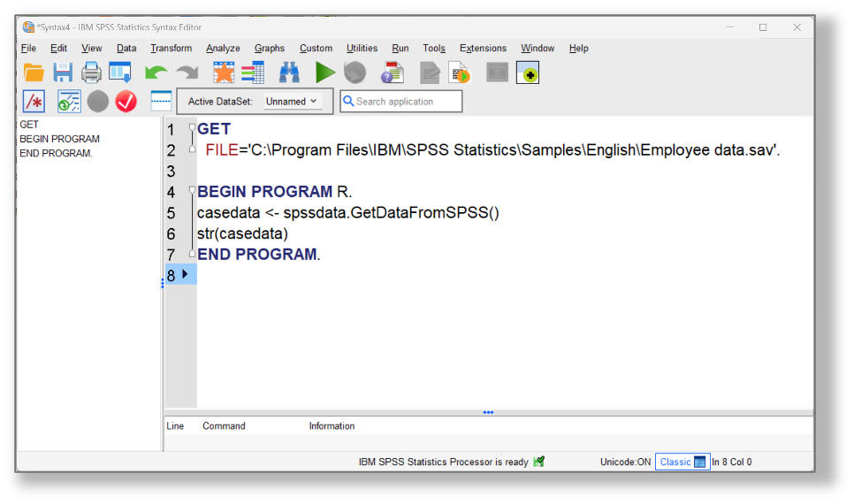The height and width of the screenshot is (504, 854).
Task: Select BEGIN PROGRAM in navigation pane
Action: 59,139
